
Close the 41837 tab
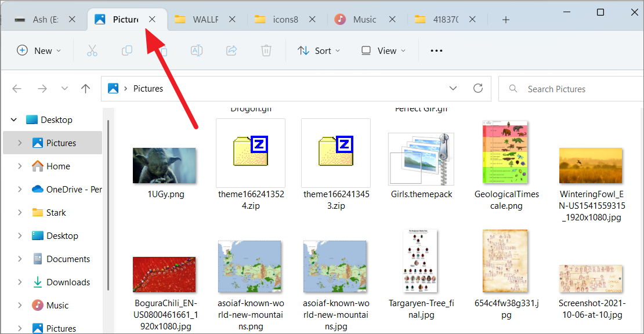[x=472, y=19]
